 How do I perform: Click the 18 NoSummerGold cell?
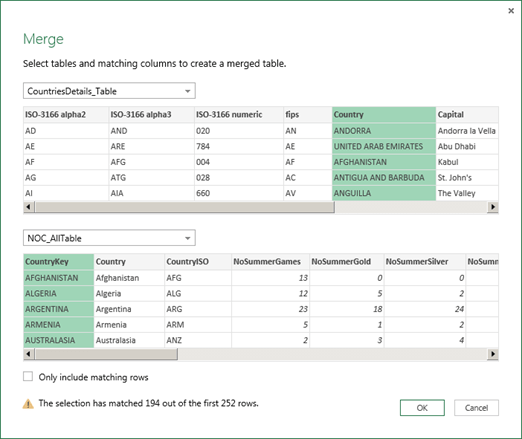click(x=347, y=309)
